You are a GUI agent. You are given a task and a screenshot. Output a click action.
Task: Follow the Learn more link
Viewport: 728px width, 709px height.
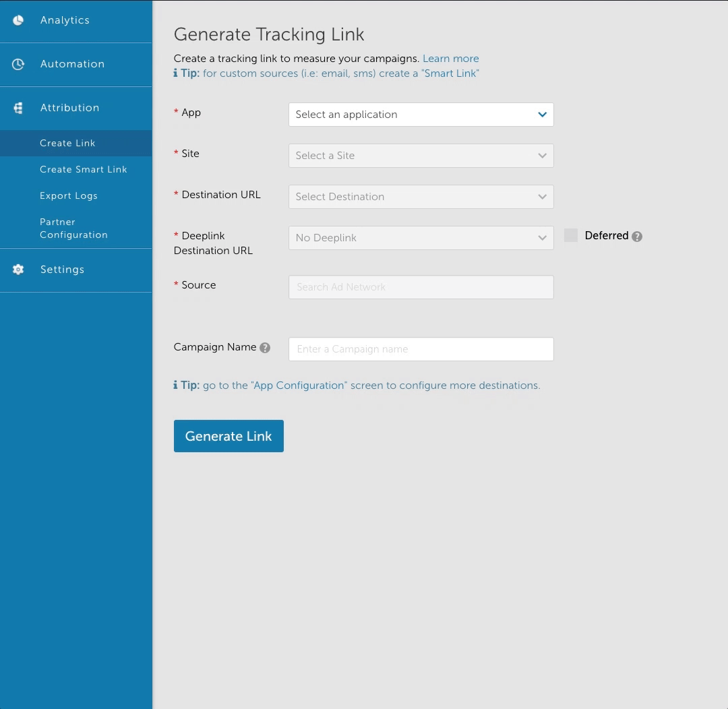click(x=450, y=59)
